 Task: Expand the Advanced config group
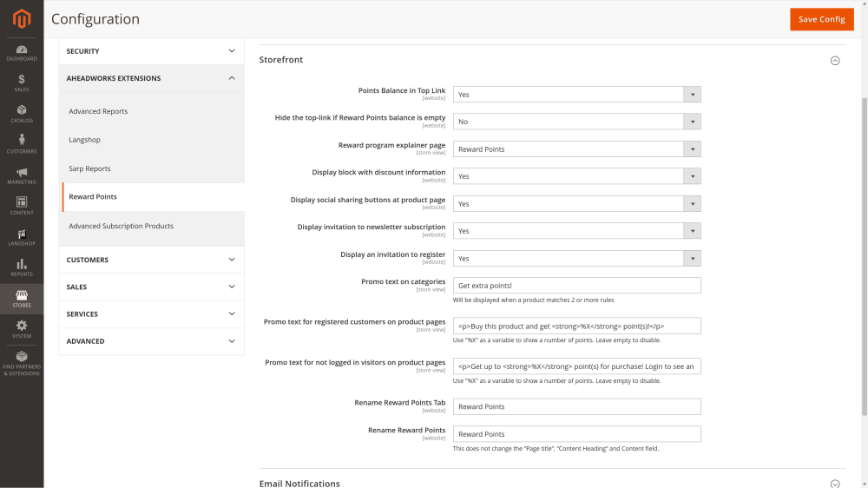pos(151,341)
